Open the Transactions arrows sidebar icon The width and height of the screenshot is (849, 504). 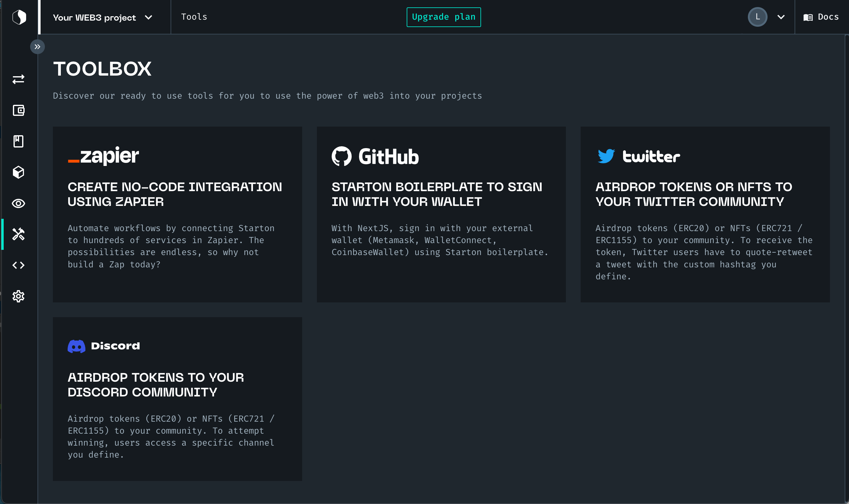click(x=18, y=79)
